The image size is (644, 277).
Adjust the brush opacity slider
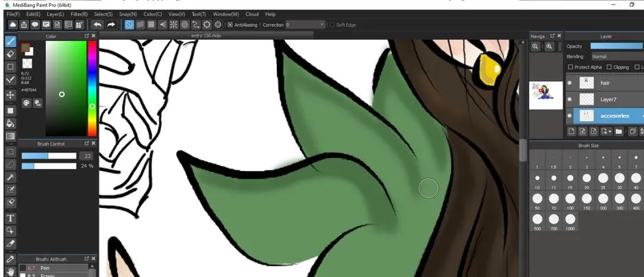(49, 166)
